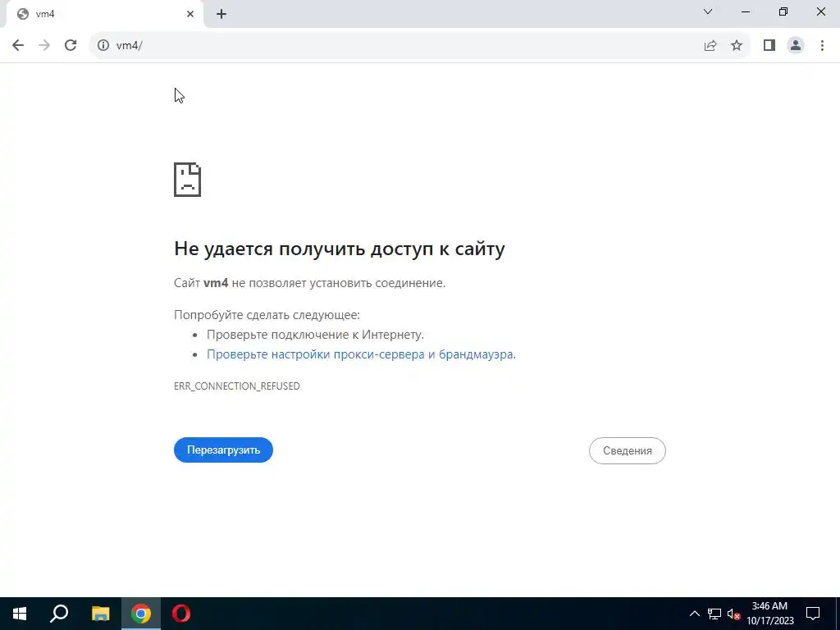
Task: View site information icon beside vm4/
Action: (103, 46)
